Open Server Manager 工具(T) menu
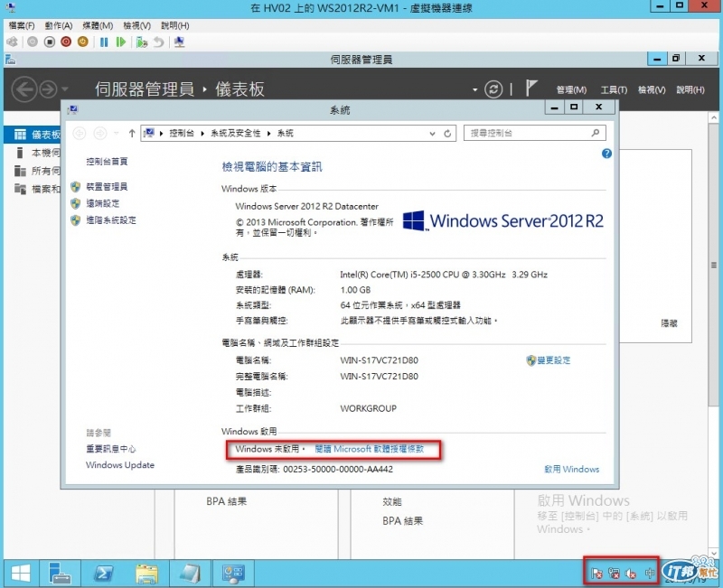The width and height of the screenshot is (723, 588). [614, 89]
